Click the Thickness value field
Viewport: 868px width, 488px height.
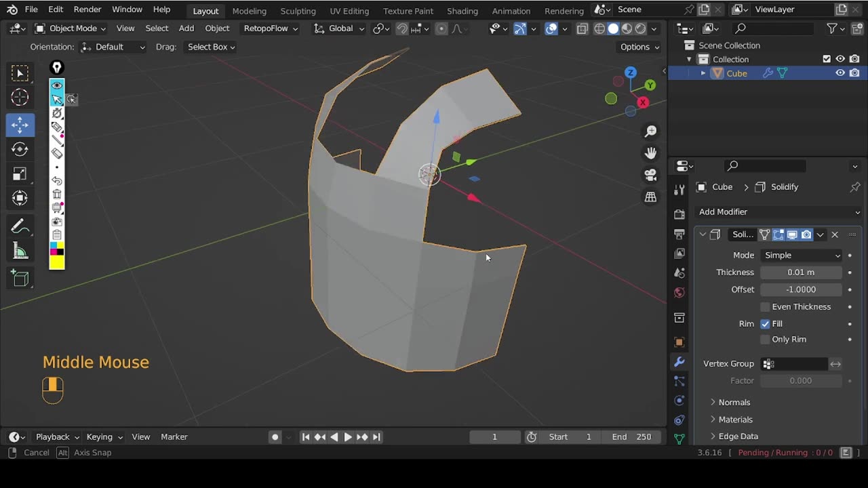(x=801, y=272)
